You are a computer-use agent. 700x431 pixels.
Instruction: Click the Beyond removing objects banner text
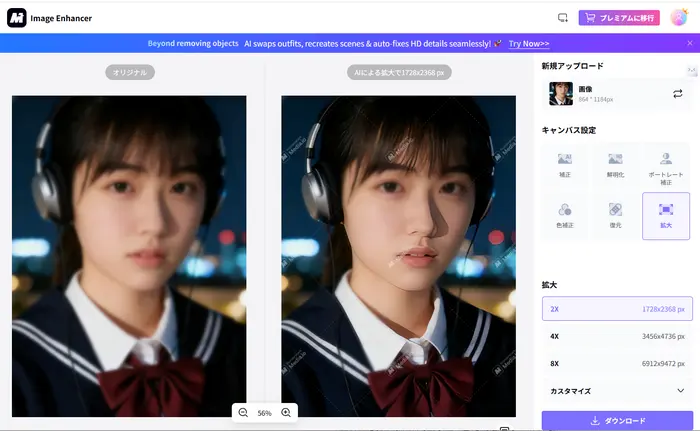pyautogui.click(x=193, y=43)
